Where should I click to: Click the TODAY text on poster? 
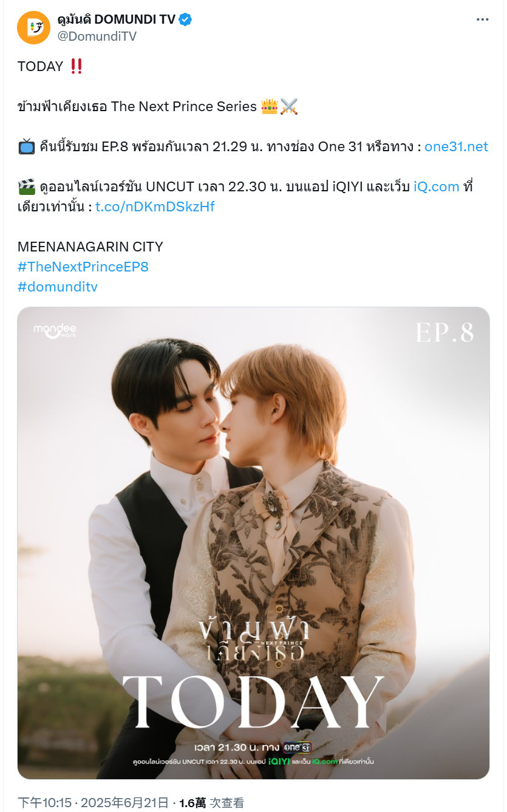click(253, 702)
